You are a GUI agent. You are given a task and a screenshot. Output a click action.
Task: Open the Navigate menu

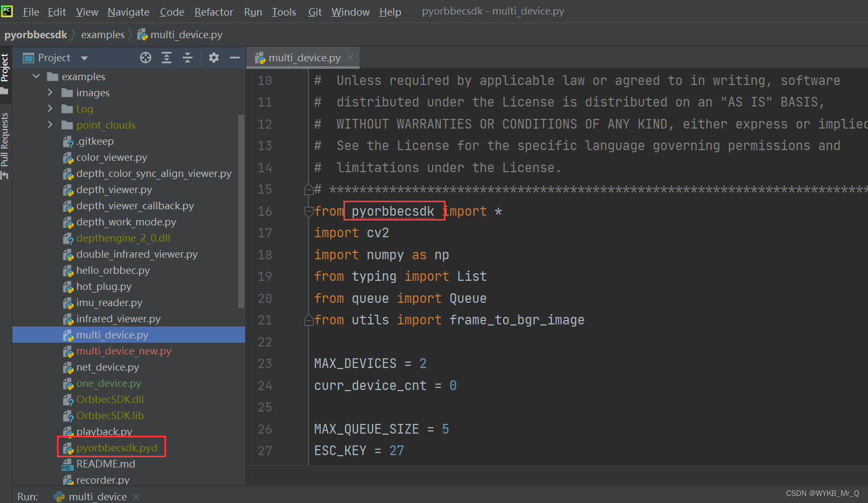click(128, 12)
